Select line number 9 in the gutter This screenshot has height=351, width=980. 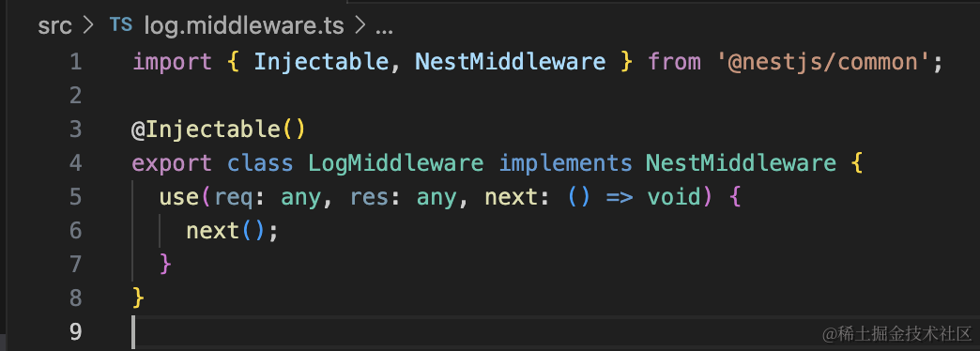(76, 331)
